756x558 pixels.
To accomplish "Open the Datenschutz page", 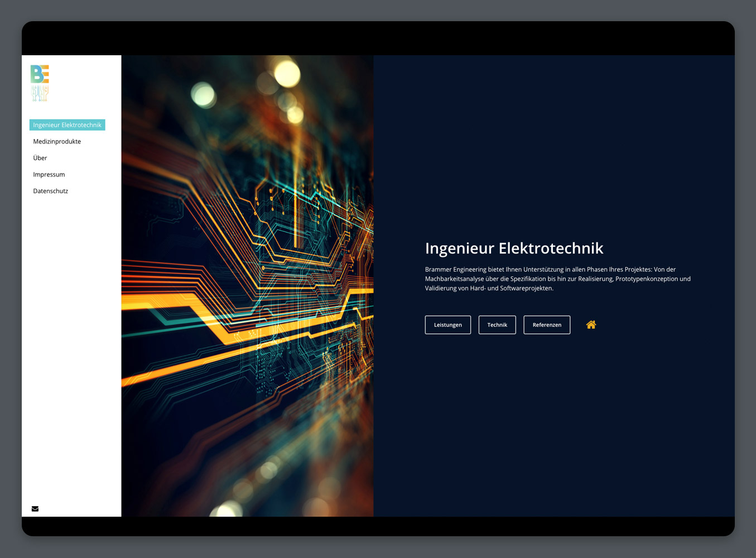I will point(51,191).
